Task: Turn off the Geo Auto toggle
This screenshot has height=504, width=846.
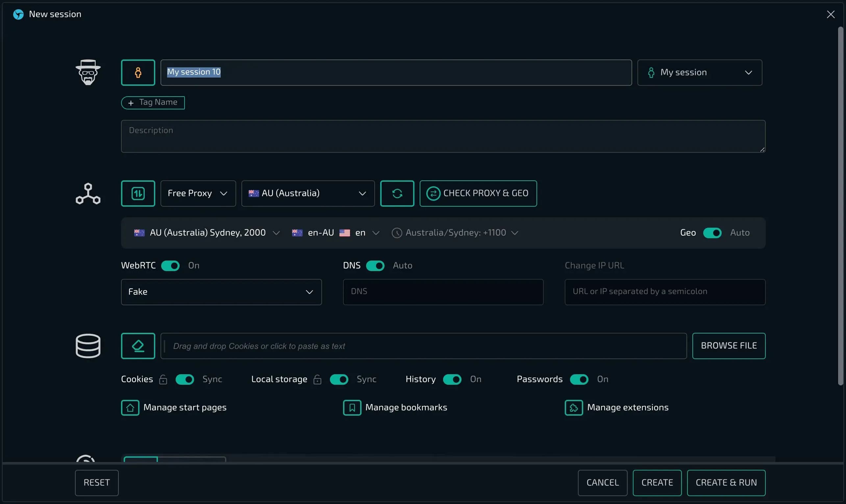Action: click(x=712, y=233)
